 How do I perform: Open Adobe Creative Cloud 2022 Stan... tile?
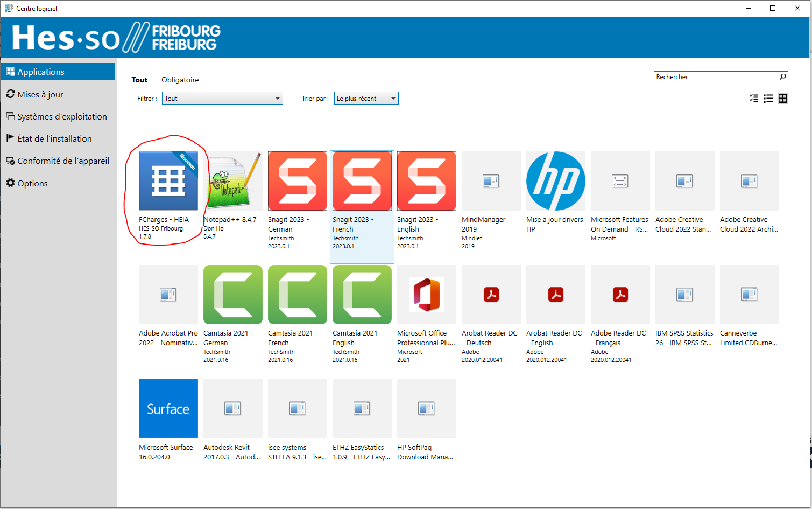pyautogui.click(x=685, y=181)
